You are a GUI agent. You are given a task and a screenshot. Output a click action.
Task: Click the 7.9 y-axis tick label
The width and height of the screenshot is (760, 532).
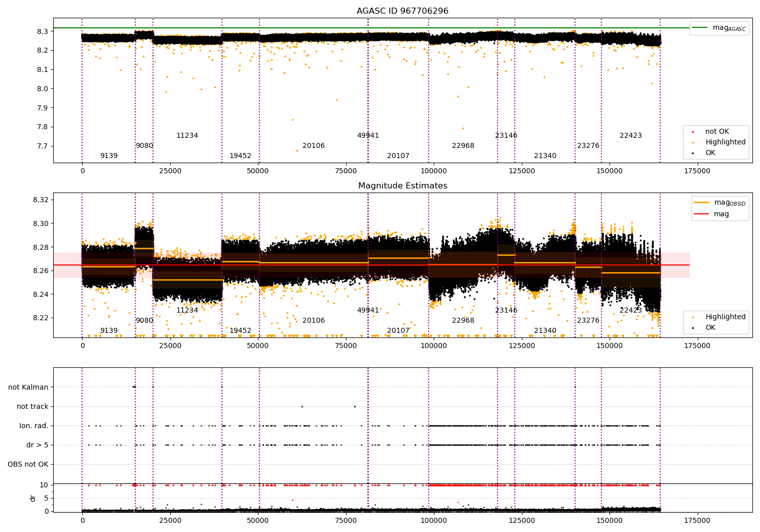point(43,108)
